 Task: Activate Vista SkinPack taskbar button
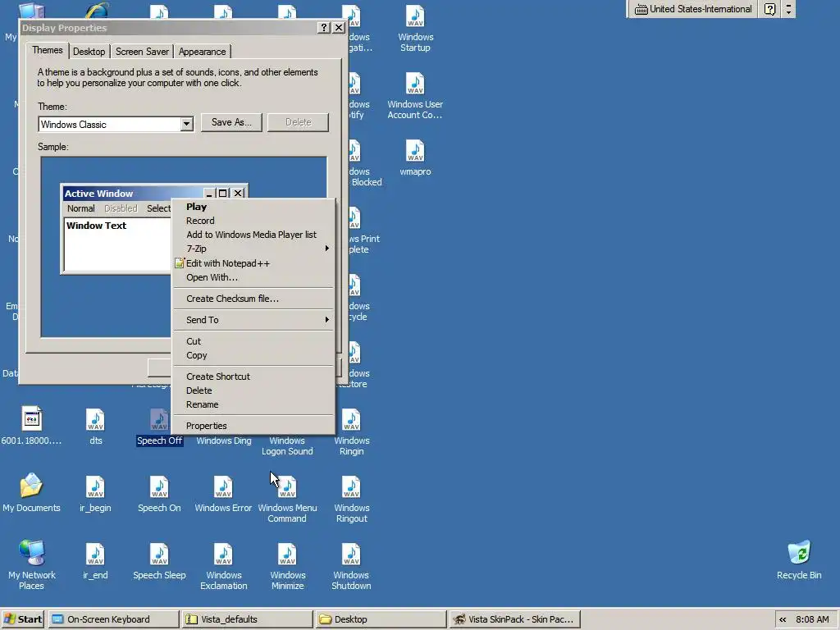click(x=514, y=619)
